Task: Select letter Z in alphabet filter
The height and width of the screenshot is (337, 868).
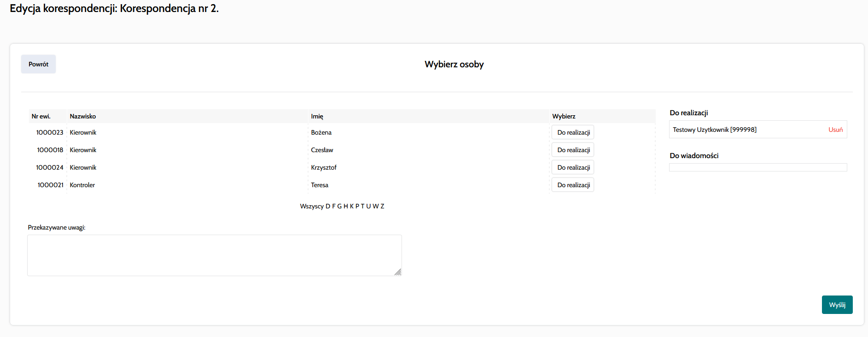Action: coord(382,206)
